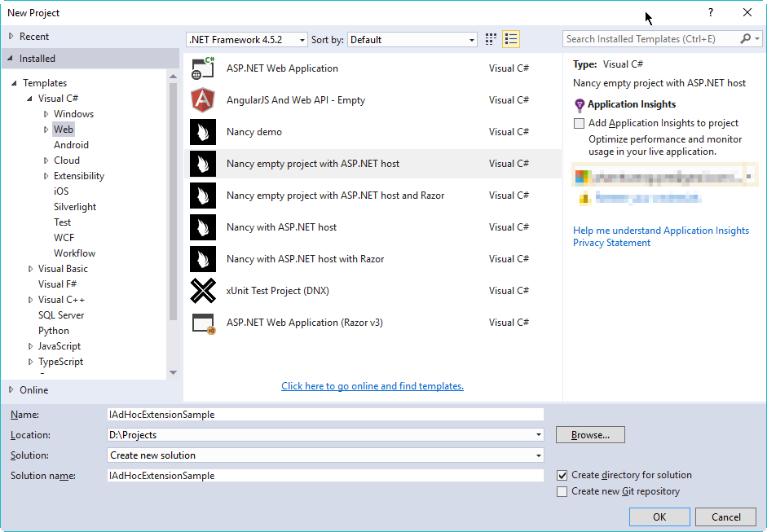This screenshot has height=532, width=767.
Task: Expand the Cloud tree node
Action: [46, 160]
